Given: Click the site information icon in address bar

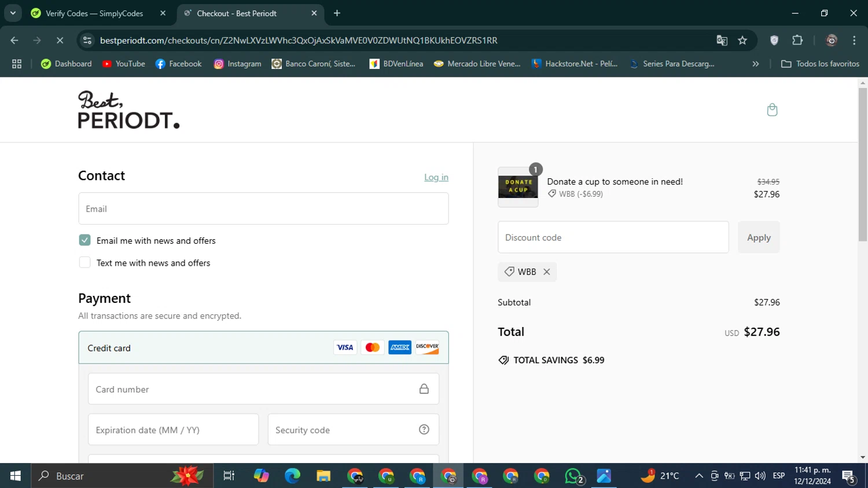Looking at the screenshot, I should [x=87, y=41].
